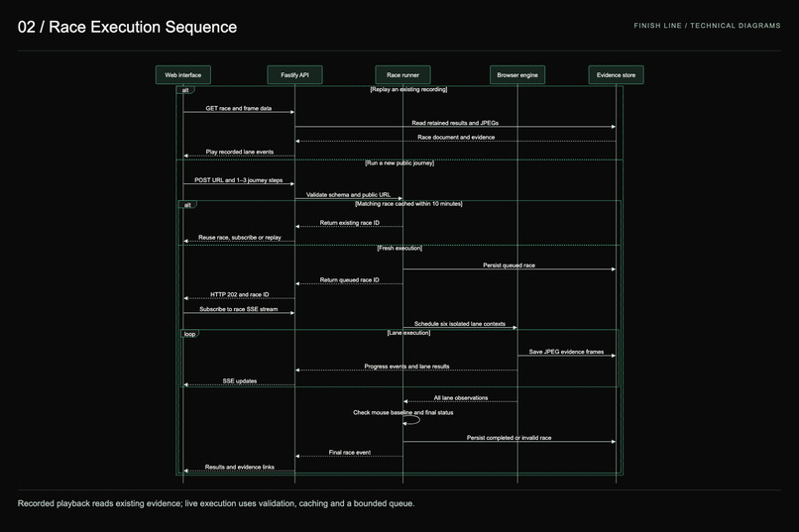Click 'Progress events and lane results' label
Viewport: 799px width, 532px height.
click(x=406, y=366)
